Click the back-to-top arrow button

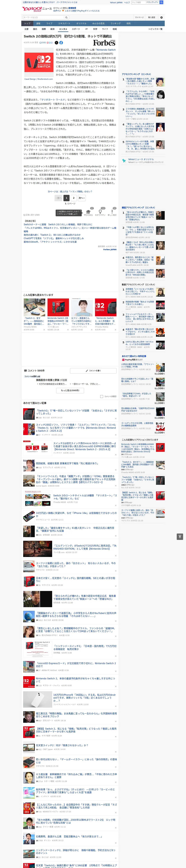click(180, 536)
